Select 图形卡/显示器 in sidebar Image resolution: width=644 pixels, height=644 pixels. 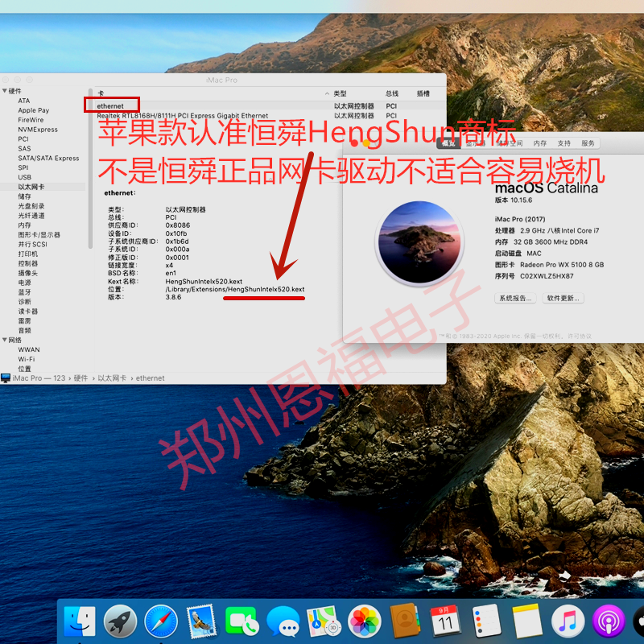point(39,234)
